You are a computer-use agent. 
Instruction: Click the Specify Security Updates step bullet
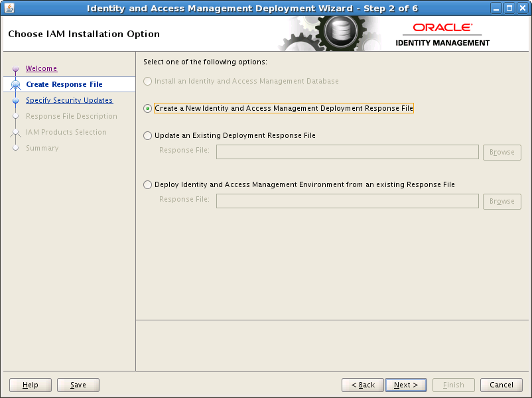click(15, 100)
